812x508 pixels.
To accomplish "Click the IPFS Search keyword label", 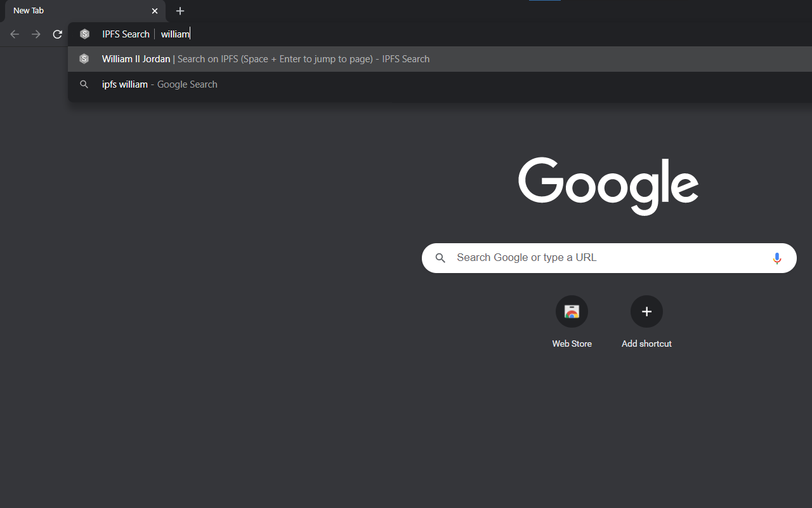I will pyautogui.click(x=126, y=34).
